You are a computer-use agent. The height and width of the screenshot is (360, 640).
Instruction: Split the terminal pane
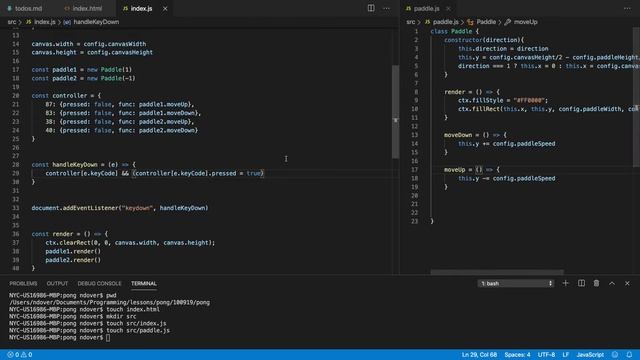581,283
